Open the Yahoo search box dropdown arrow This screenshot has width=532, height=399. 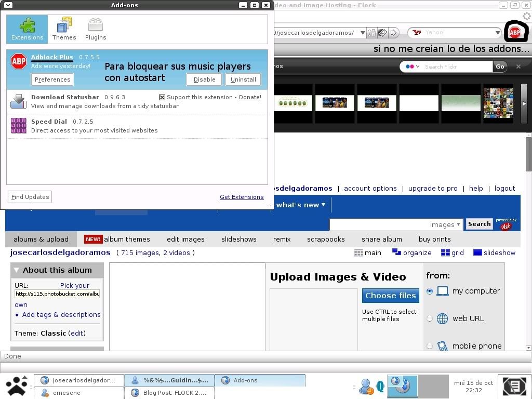[x=497, y=33]
